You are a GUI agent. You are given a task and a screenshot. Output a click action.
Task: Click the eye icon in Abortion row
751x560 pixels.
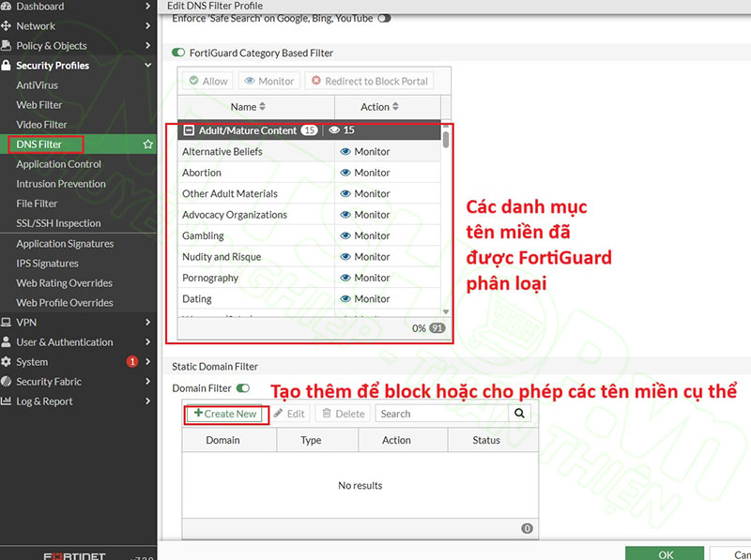point(345,173)
